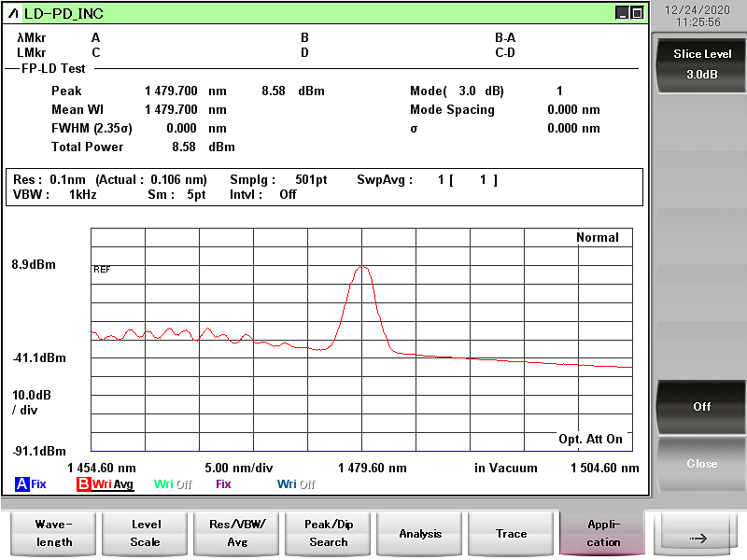Viewport: 747px width, 560px height.
Task: Toggle the green trace Wri Off indicator
Action: point(173,484)
